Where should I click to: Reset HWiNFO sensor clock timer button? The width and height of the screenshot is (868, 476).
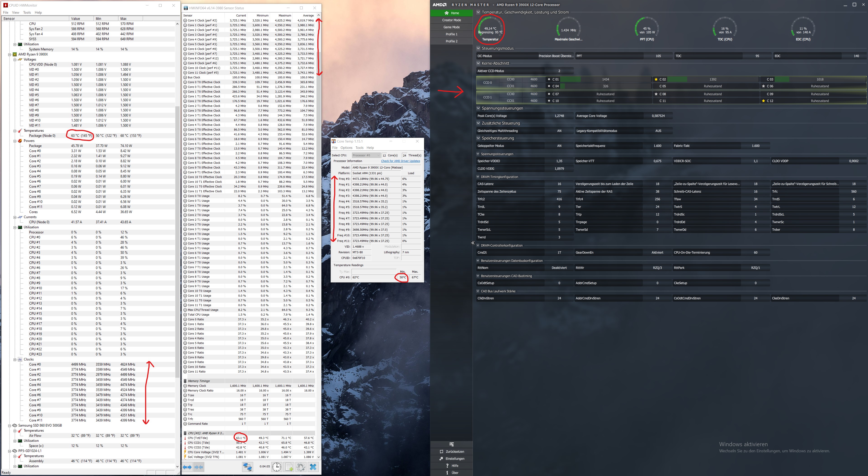click(277, 467)
